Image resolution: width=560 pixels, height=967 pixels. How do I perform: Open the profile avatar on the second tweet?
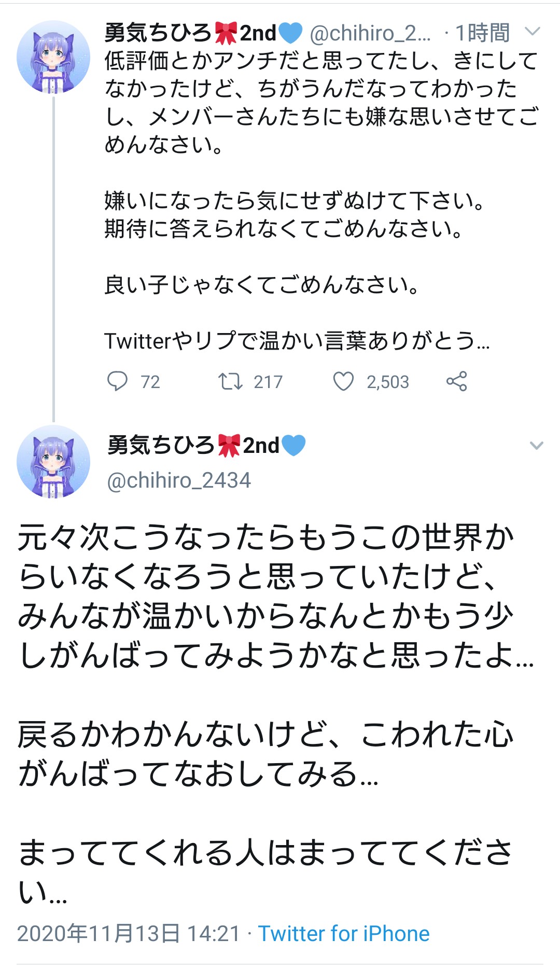coord(53,462)
